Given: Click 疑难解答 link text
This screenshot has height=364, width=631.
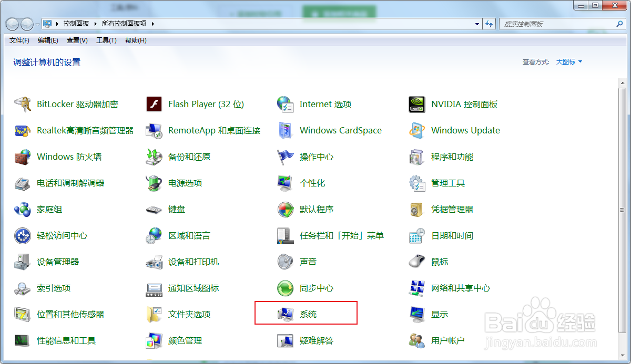Looking at the screenshot, I should point(317,340).
